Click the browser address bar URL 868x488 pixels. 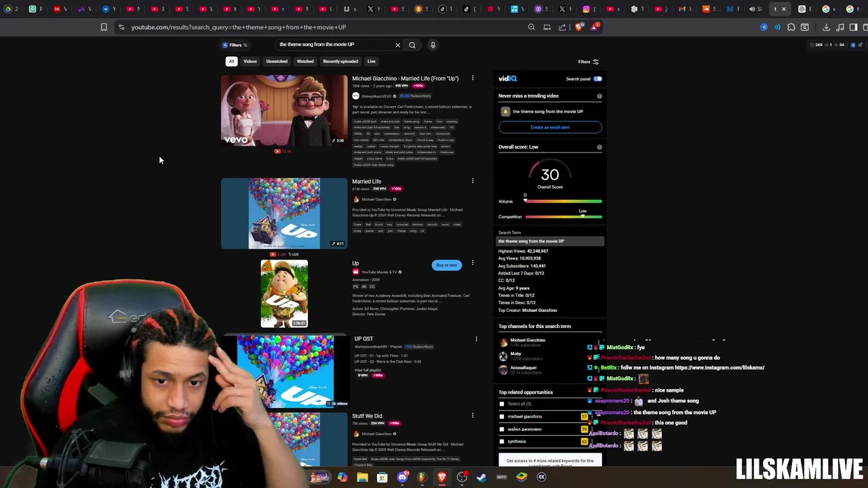[239, 27]
